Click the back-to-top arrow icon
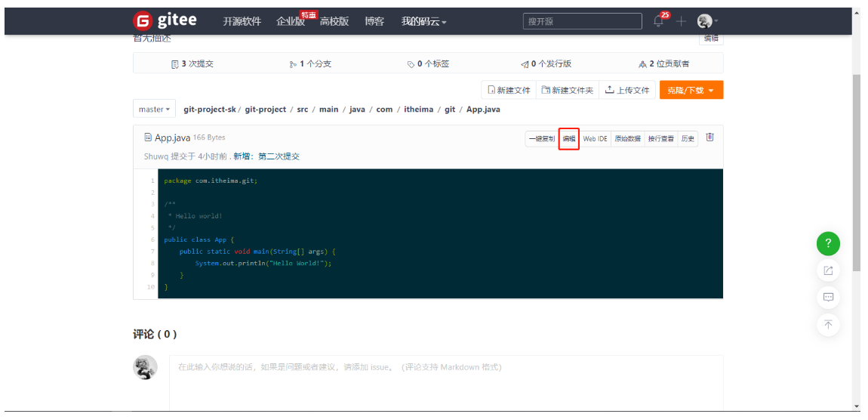 (x=828, y=324)
